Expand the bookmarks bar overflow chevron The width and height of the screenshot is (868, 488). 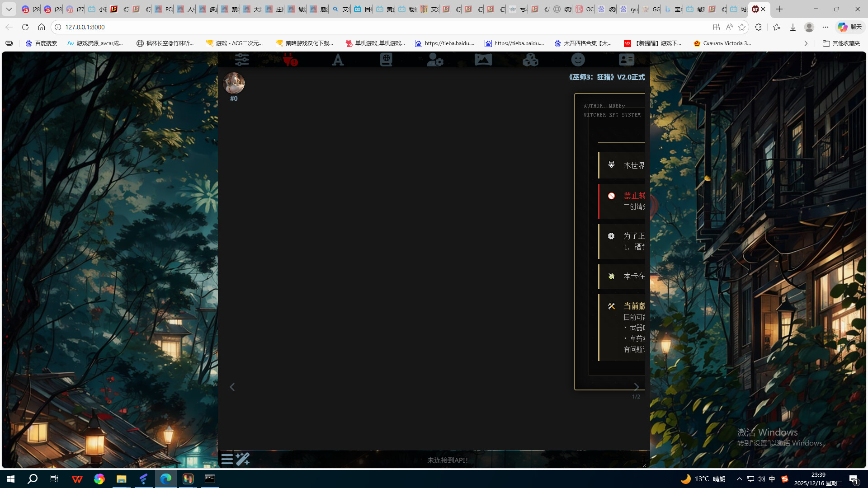point(806,43)
